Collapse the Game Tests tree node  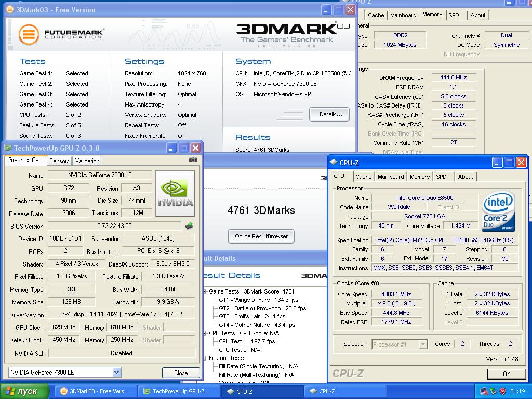pyautogui.click(x=205, y=291)
